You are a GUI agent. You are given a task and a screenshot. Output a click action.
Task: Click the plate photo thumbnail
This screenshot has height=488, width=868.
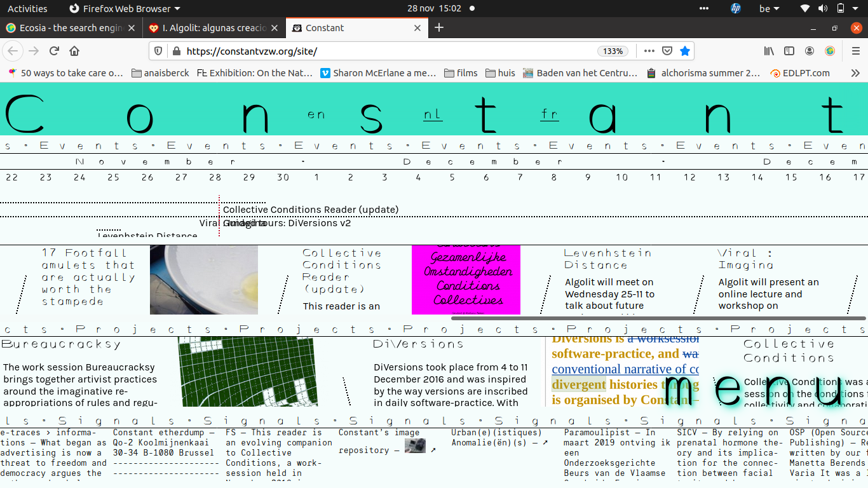[x=204, y=280]
